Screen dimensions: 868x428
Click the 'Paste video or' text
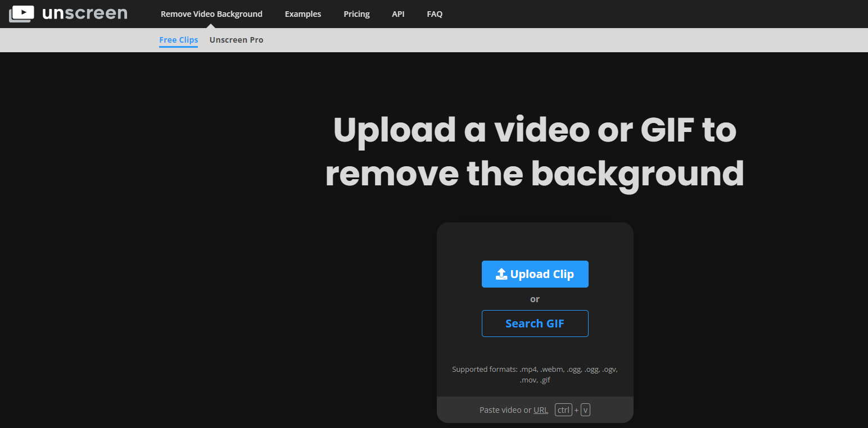point(505,410)
